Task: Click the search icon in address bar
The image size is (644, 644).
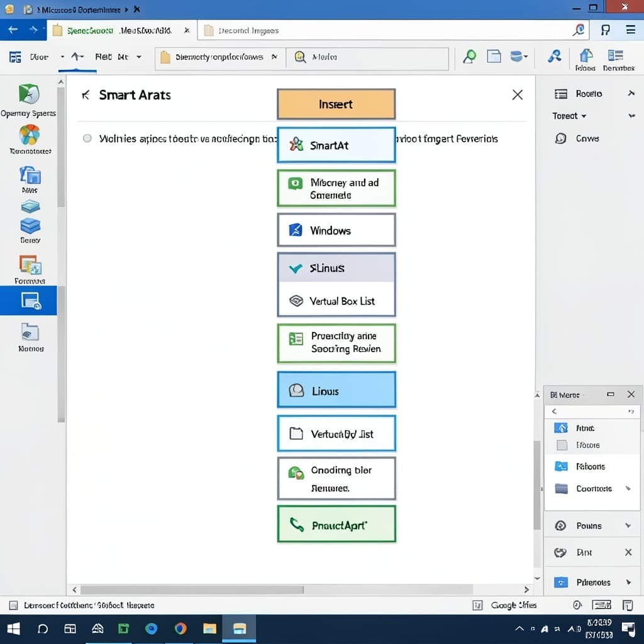Action: (579, 30)
